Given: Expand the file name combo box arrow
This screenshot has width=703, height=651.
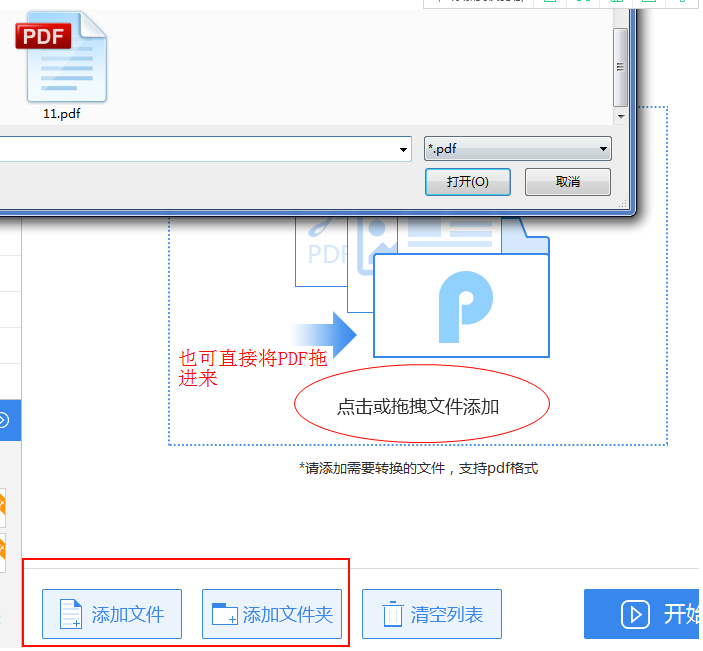Looking at the screenshot, I should point(403,149).
